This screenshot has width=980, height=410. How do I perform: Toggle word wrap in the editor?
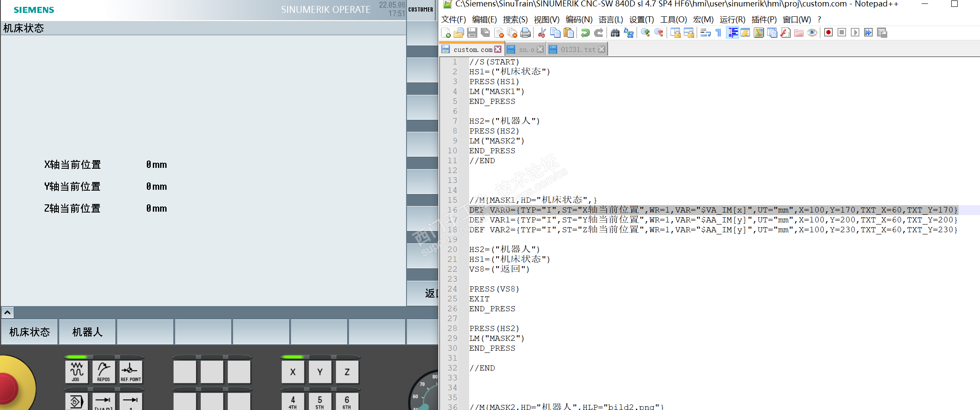(x=705, y=33)
